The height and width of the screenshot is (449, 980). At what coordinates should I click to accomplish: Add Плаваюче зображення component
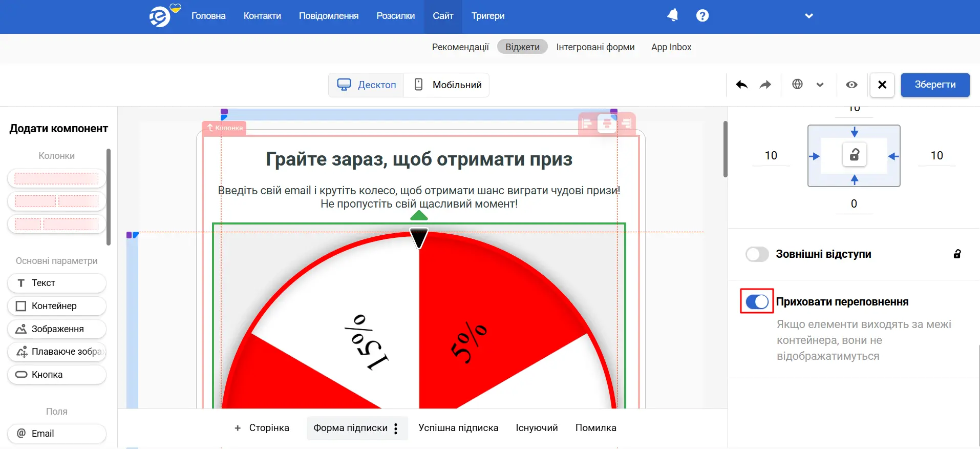click(x=56, y=352)
